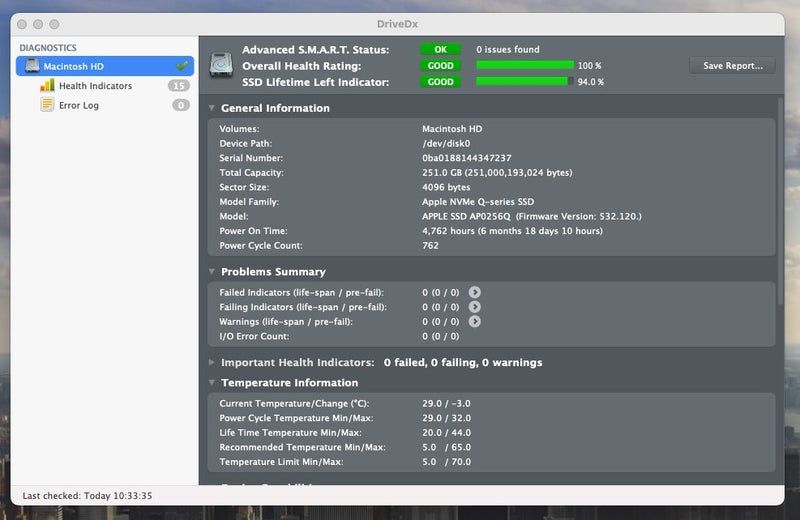The image size is (800, 520).
Task: Click Temperature Limit value 5.0 / 70.0
Action: pyautogui.click(x=446, y=461)
